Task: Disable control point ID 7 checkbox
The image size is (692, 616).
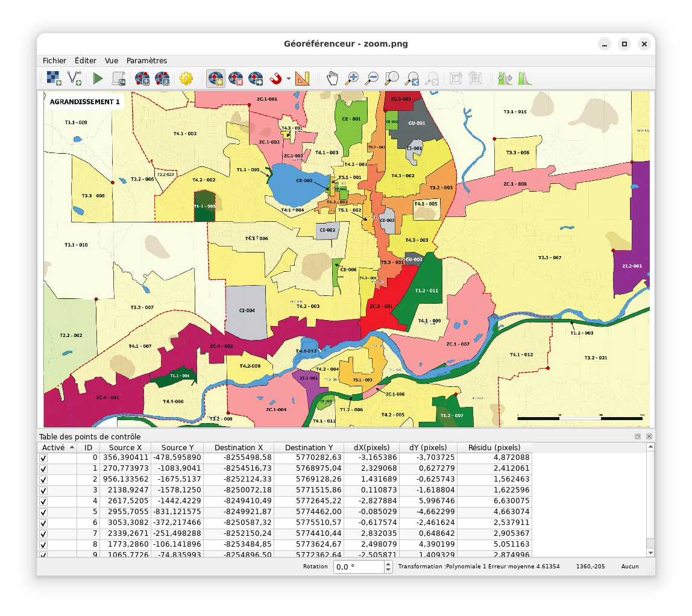Action: click(43, 534)
